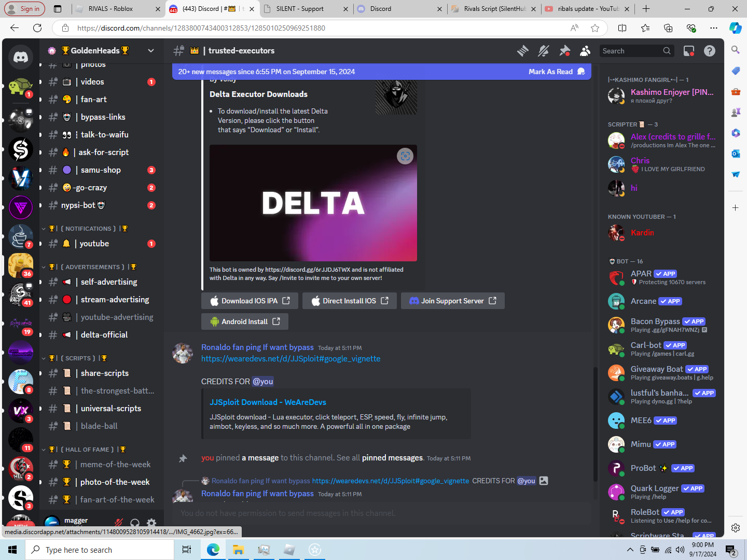Open Edge sidebar settings gear
Image resolution: width=747 pixels, height=560 pixels.
[x=736, y=528]
